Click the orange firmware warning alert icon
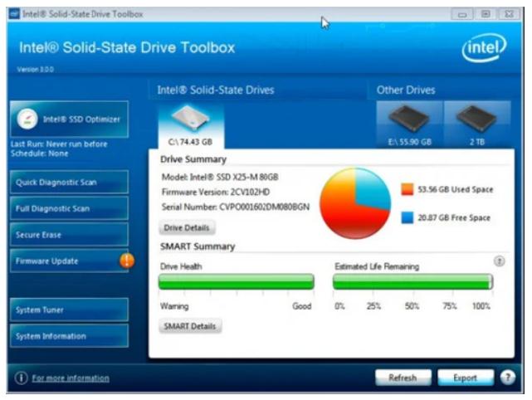Viewport: 532px width, 400px height. (127, 261)
